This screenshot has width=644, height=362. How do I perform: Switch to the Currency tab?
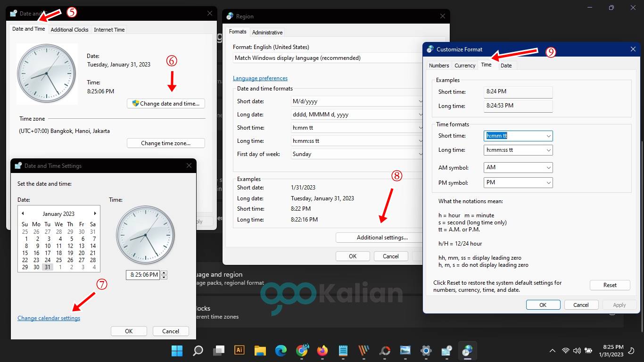(465, 66)
